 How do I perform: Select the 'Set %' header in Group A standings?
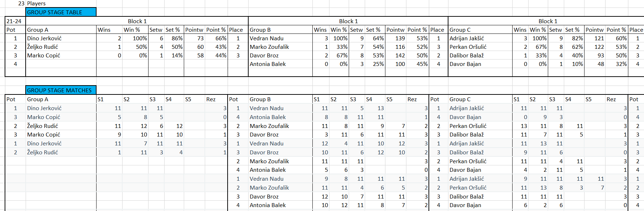tap(173, 30)
